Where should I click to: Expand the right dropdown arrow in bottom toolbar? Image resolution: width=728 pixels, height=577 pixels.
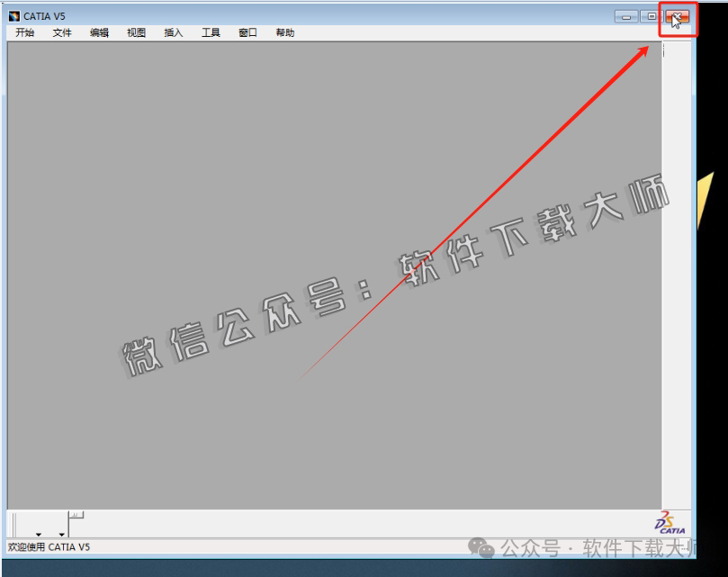pos(62,535)
